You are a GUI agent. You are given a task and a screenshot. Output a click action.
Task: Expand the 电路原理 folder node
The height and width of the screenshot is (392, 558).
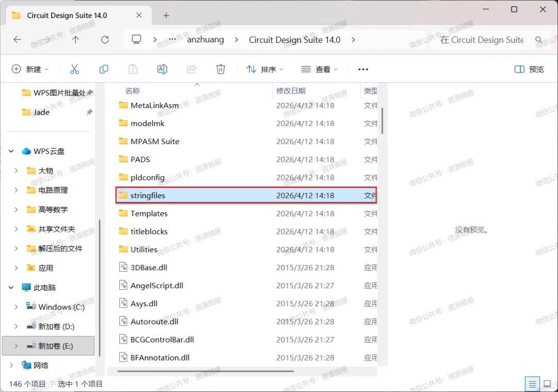16,190
